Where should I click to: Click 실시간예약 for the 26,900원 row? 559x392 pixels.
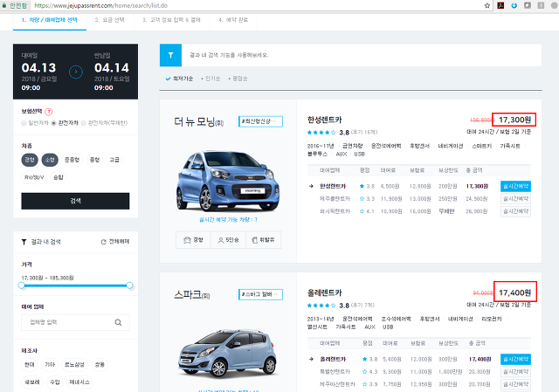pos(515,211)
